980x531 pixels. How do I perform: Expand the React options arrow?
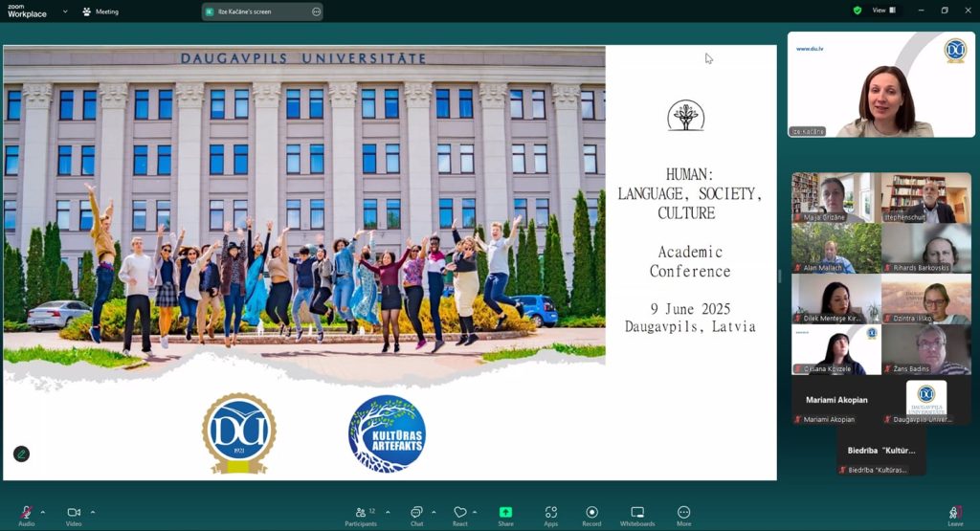pos(475,512)
